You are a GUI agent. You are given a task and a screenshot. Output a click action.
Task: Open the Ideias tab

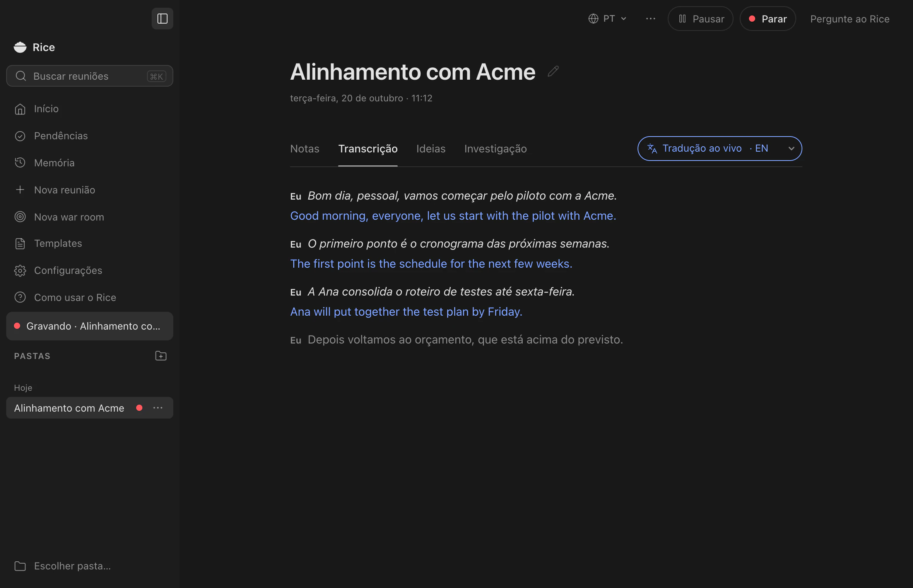[x=431, y=149]
